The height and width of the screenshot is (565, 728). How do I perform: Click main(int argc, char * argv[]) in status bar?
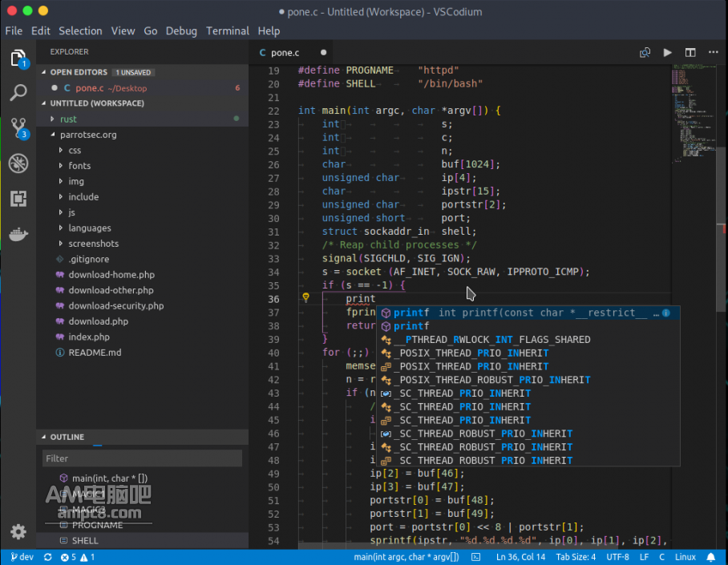[x=406, y=557]
